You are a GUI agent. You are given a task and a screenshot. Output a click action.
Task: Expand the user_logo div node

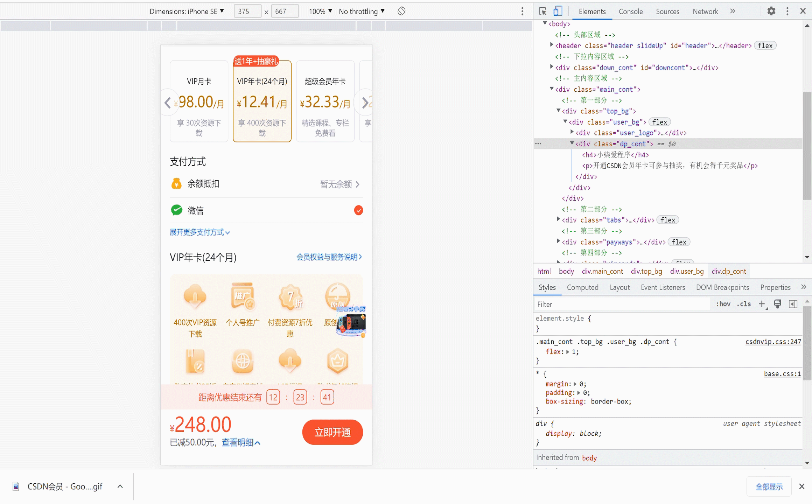[x=572, y=132]
